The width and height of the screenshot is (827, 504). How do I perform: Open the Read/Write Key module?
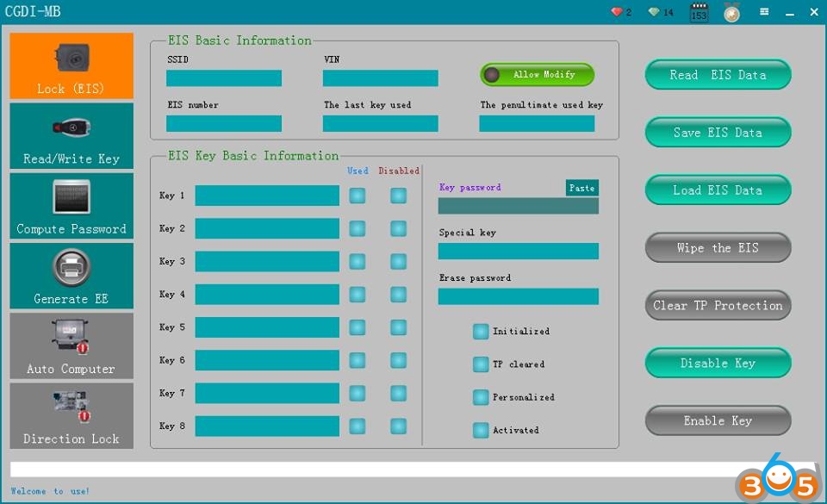pos(72,136)
